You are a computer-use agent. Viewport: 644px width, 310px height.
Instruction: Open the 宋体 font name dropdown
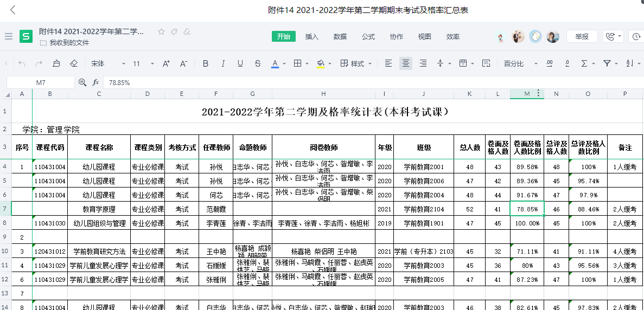click(x=108, y=63)
